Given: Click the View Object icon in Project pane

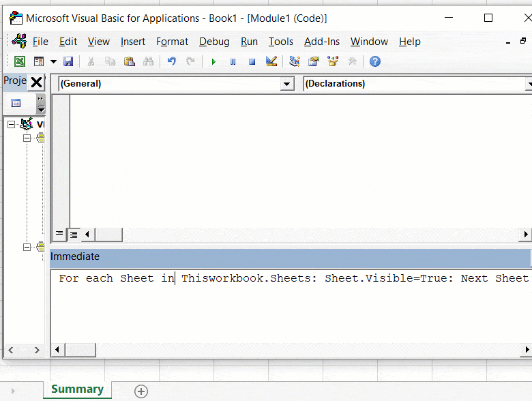Looking at the screenshot, I should 16,103.
